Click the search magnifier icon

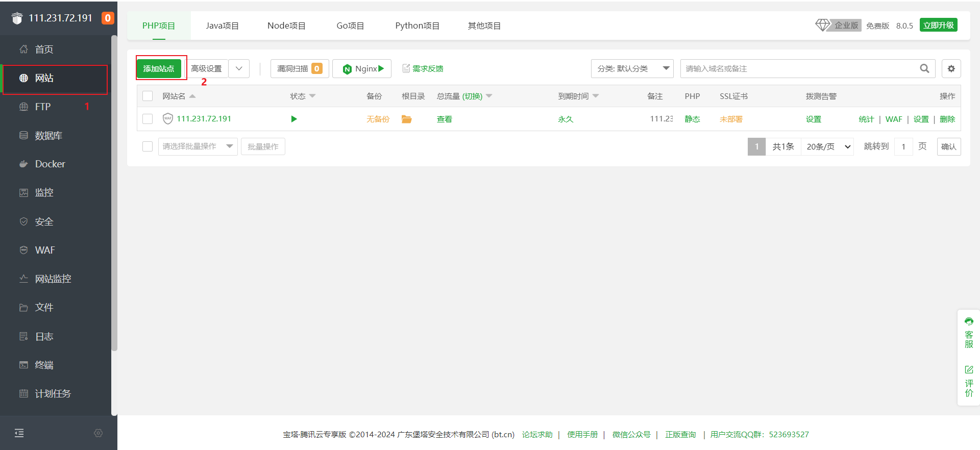point(924,68)
